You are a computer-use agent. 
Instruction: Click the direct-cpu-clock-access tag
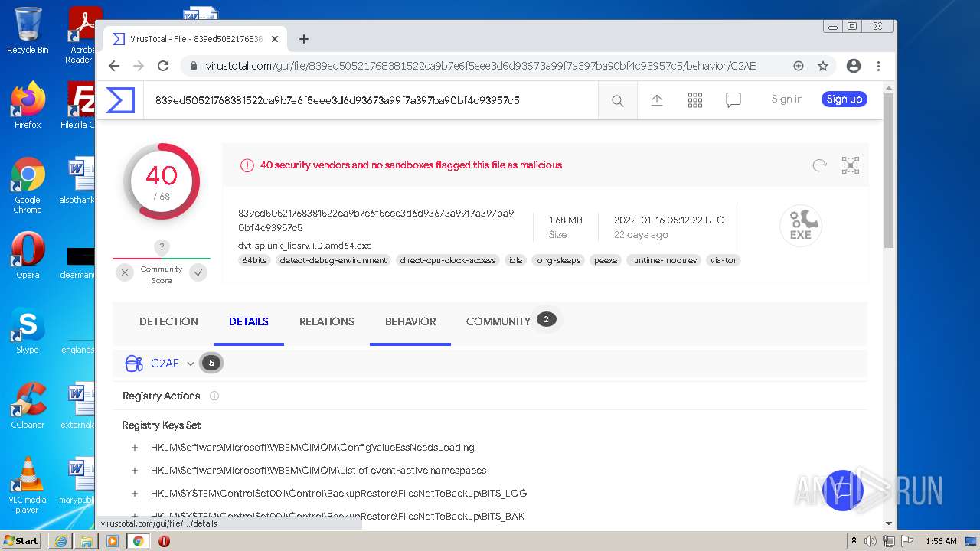[x=448, y=260]
